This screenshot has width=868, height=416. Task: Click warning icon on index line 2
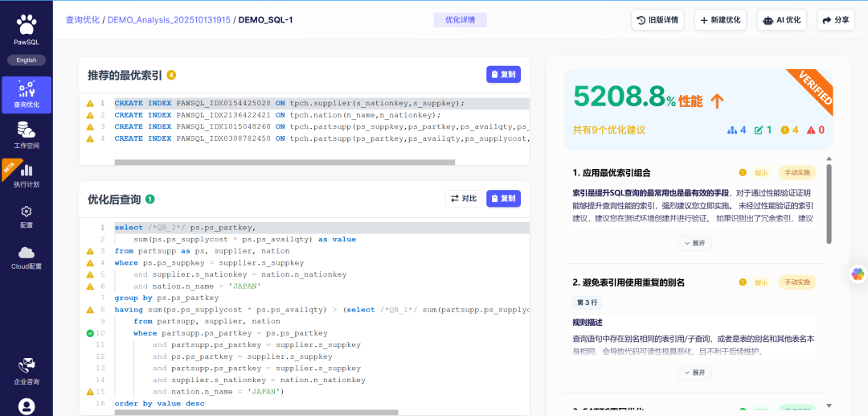90,115
